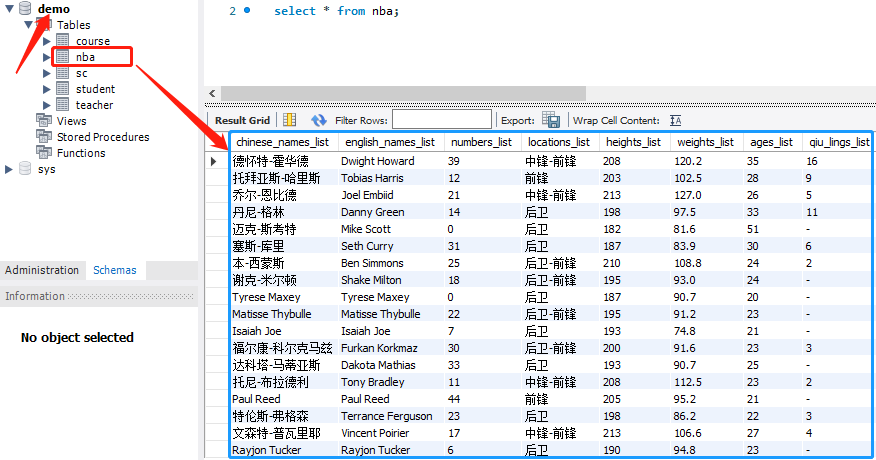The height and width of the screenshot is (460, 876).
Task: Expand the course table node
Action: 47,41
